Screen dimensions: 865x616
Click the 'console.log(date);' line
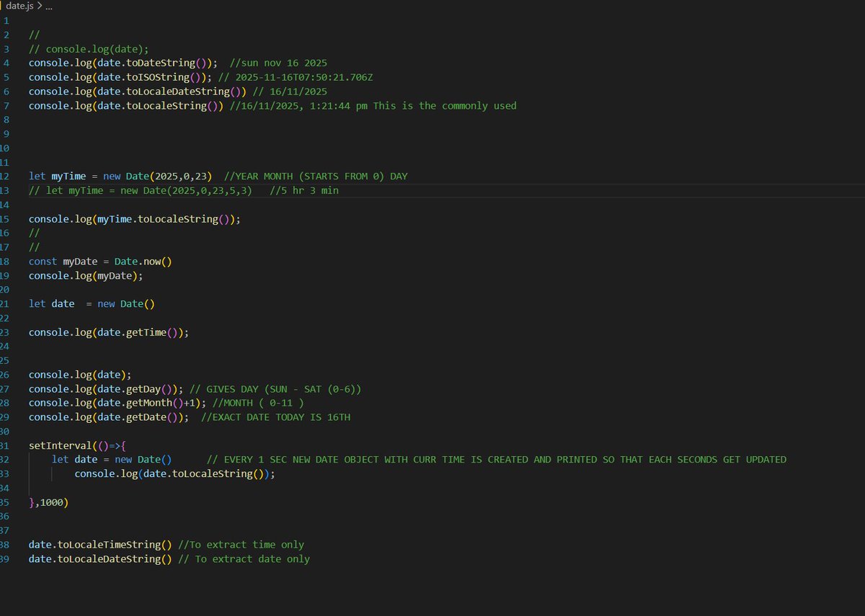80,375
